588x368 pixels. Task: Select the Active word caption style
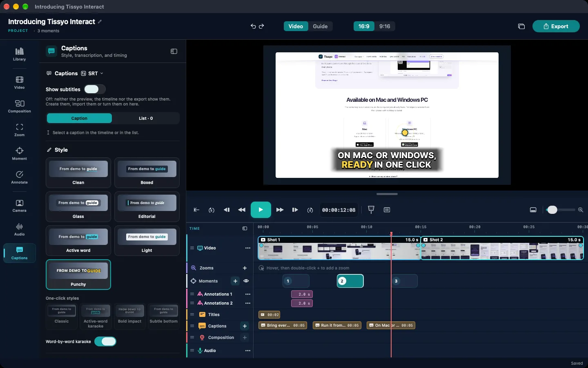pyautogui.click(x=78, y=240)
